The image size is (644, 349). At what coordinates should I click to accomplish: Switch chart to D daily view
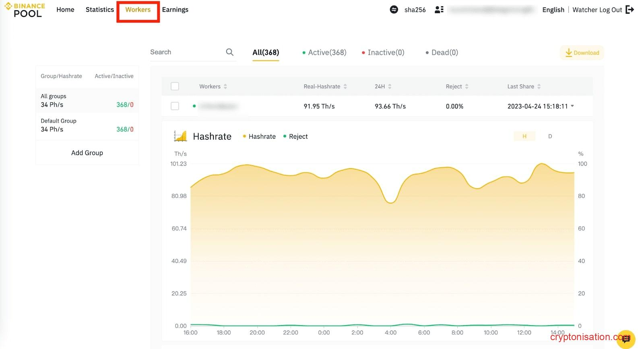[x=550, y=136]
